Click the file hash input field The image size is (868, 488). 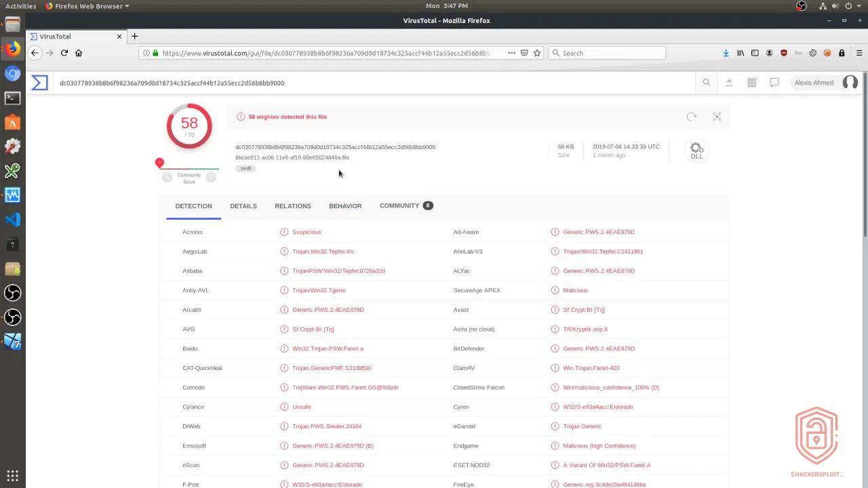click(x=271, y=82)
